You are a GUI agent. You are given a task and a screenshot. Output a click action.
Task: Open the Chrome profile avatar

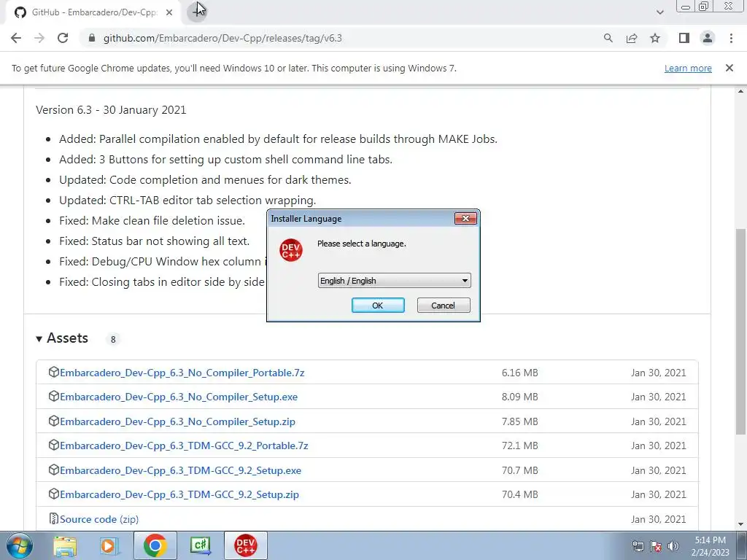click(708, 38)
